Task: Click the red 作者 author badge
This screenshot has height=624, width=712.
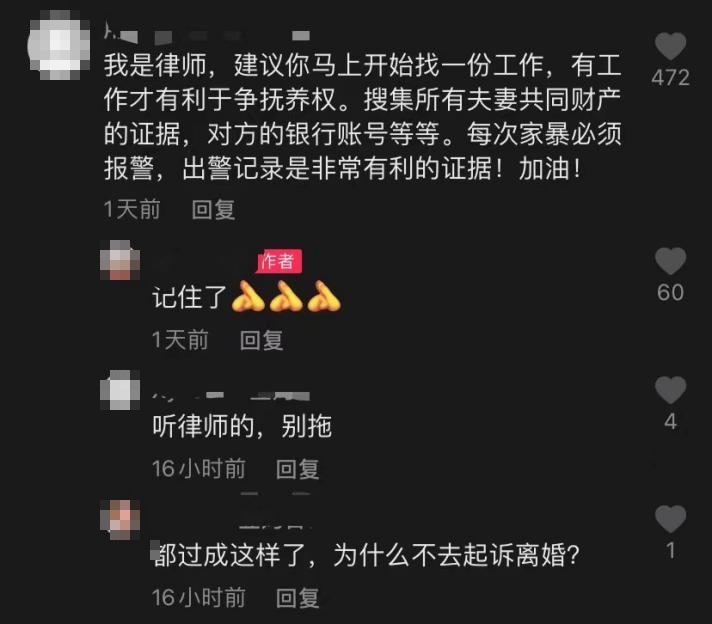Action: (x=279, y=261)
